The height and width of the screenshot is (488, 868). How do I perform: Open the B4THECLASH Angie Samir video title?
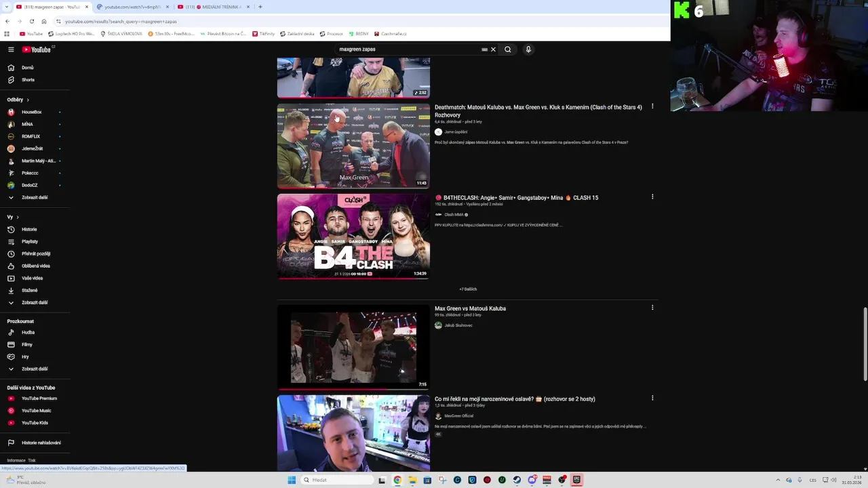pyautogui.click(x=517, y=198)
